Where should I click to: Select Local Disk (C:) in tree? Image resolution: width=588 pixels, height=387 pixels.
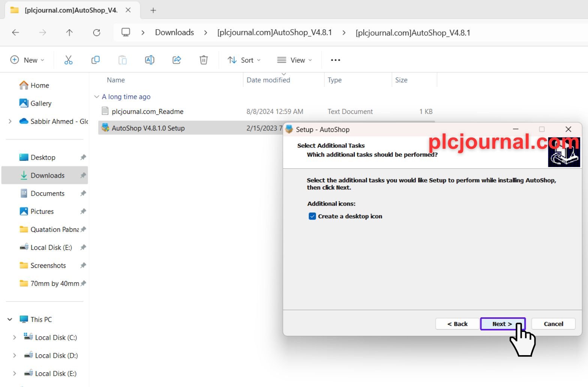(50, 337)
